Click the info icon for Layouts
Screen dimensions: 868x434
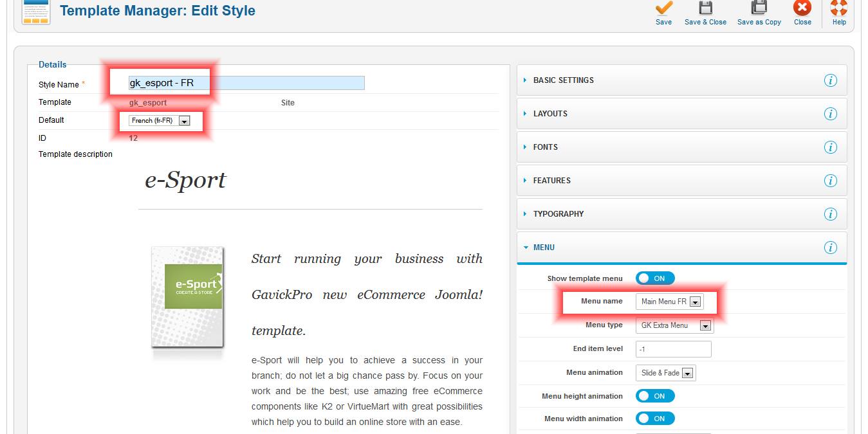pos(831,114)
